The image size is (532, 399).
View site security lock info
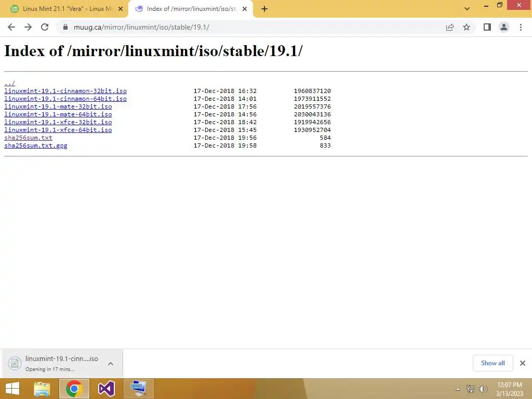point(65,27)
